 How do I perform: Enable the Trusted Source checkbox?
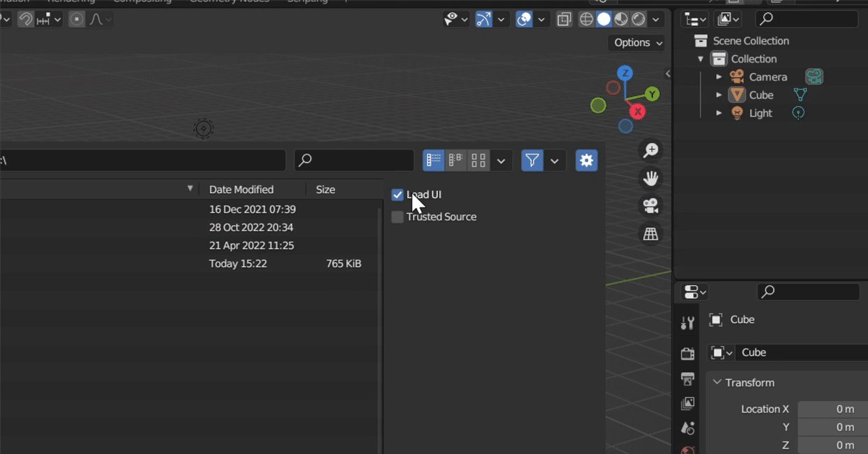click(x=397, y=217)
